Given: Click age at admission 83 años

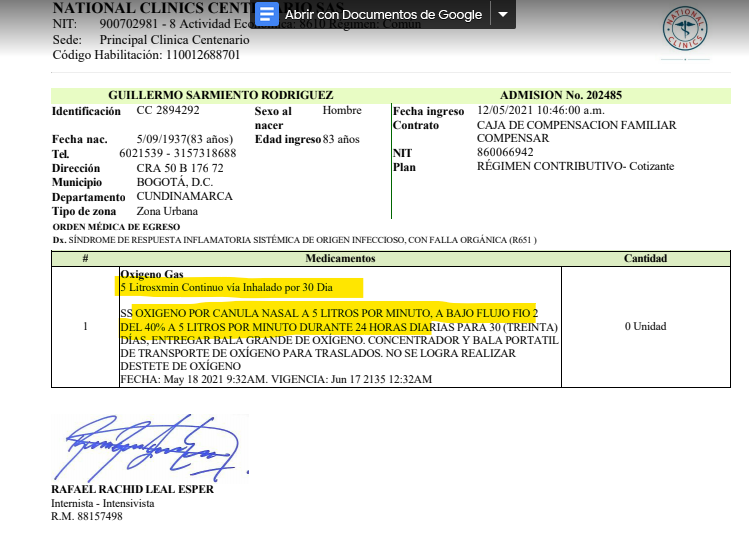Looking at the screenshot, I should pyautogui.click(x=341, y=139).
